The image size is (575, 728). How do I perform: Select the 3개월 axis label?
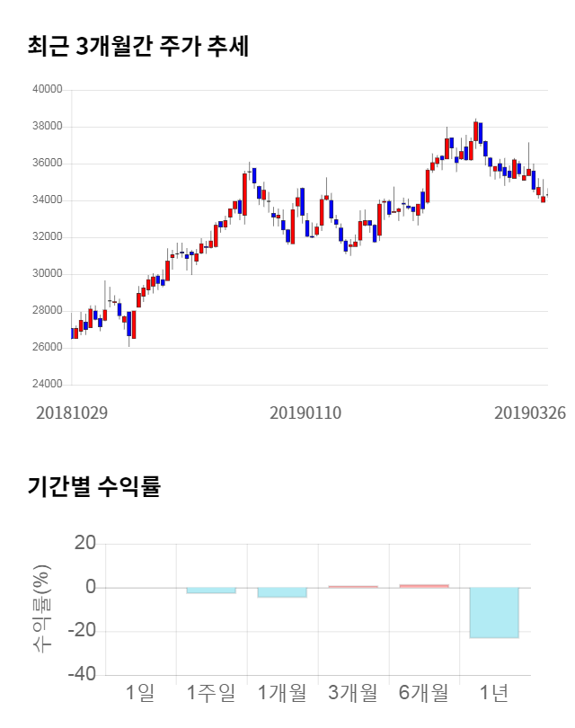352,692
